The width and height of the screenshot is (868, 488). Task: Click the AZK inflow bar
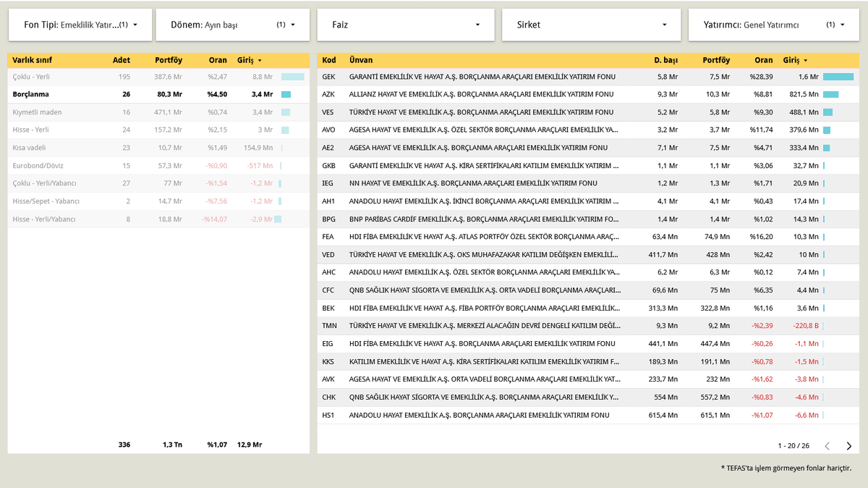pyautogui.click(x=831, y=94)
